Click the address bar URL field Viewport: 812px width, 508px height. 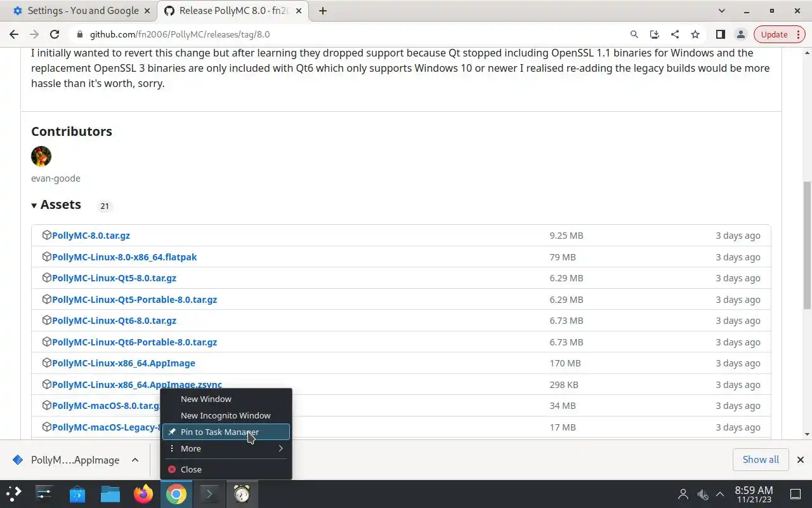point(349,34)
